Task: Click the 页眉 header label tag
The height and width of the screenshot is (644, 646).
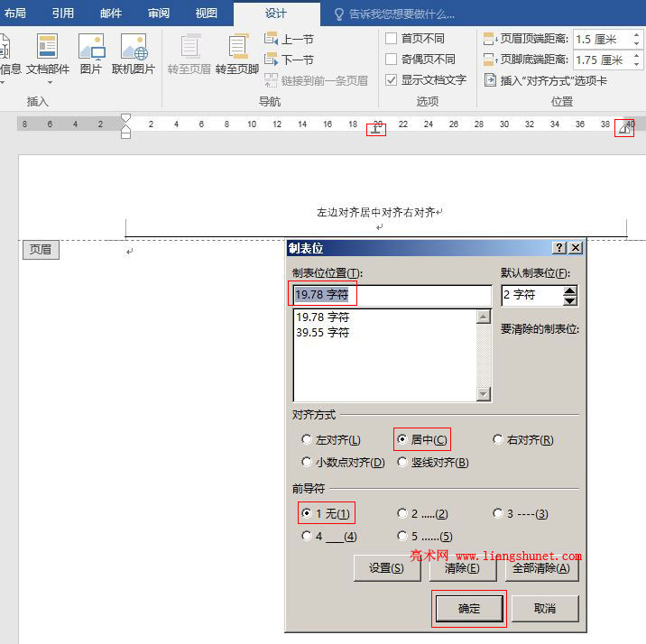Action: click(41, 250)
